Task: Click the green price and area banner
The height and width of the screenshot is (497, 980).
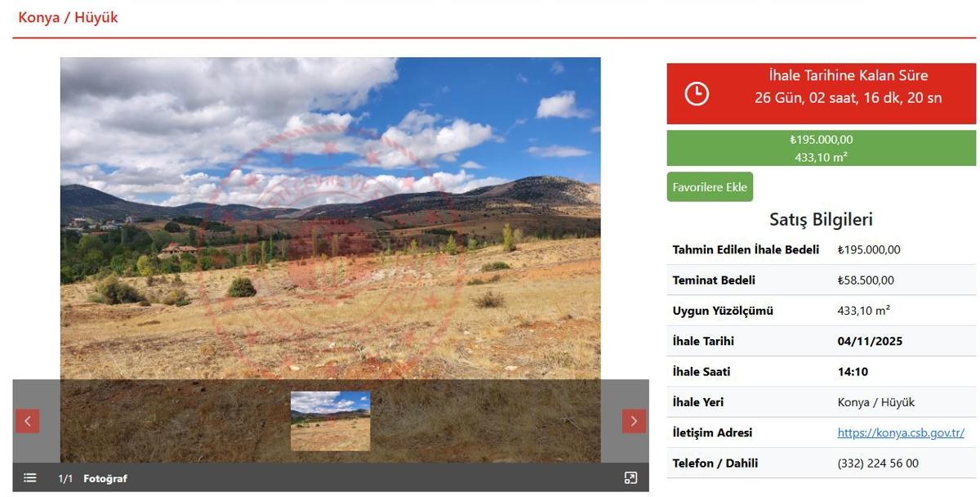Action: [x=821, y=149]
